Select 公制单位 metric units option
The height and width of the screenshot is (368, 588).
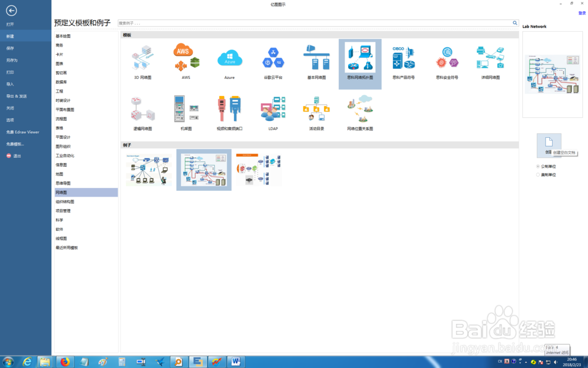pos(546,167)
